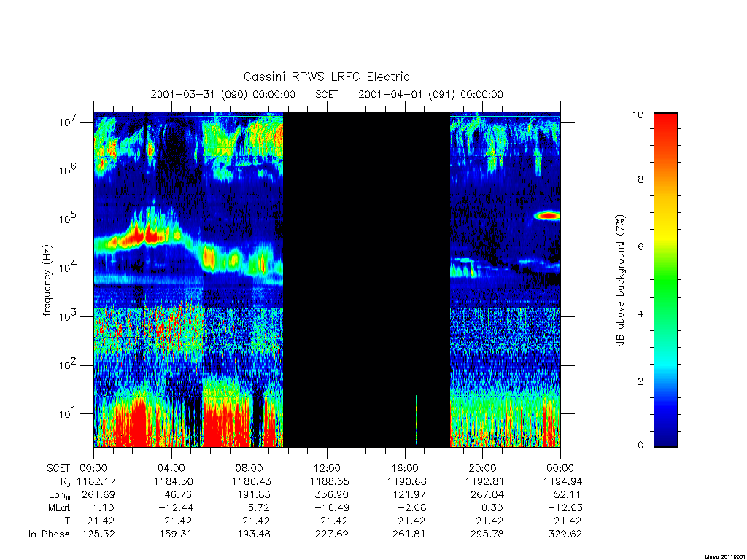Screen dimensions: 747x560
Task: Click the 10^7 frequency tick label
Action: point(68,122)
